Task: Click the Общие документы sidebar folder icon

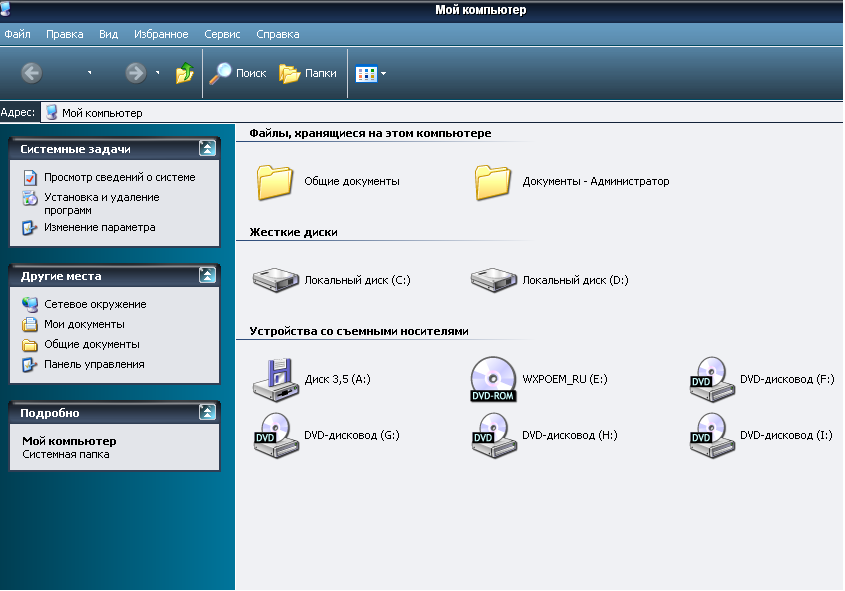Action: 30,345
